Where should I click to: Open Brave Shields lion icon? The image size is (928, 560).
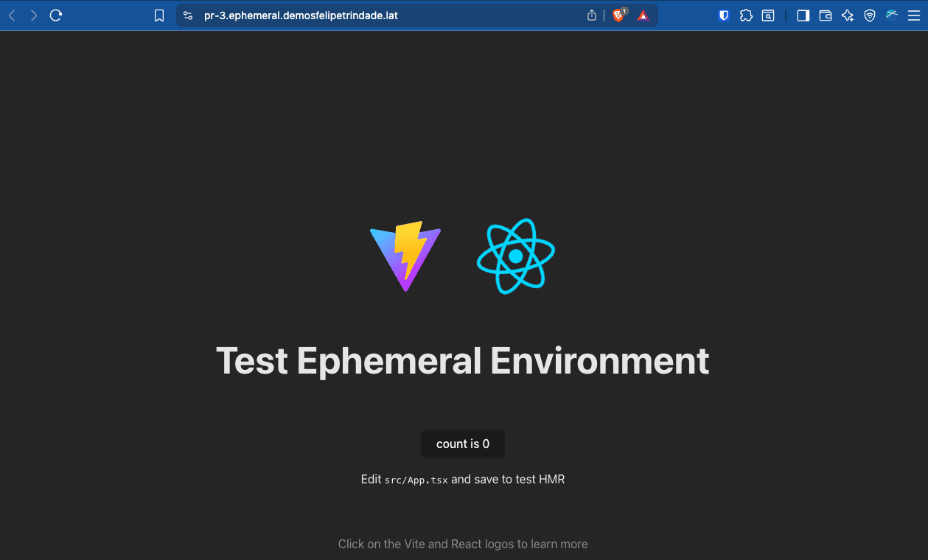tap(618, 15)
